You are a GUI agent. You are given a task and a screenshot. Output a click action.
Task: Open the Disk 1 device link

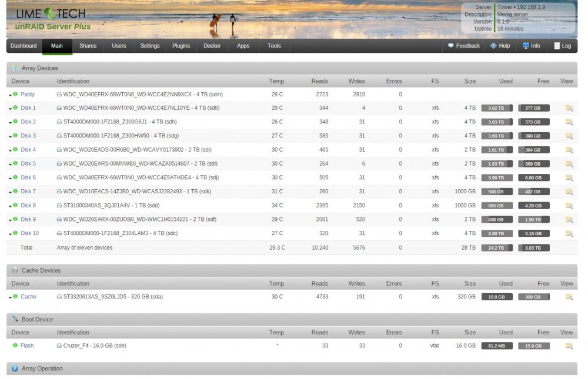click(28, 108)
